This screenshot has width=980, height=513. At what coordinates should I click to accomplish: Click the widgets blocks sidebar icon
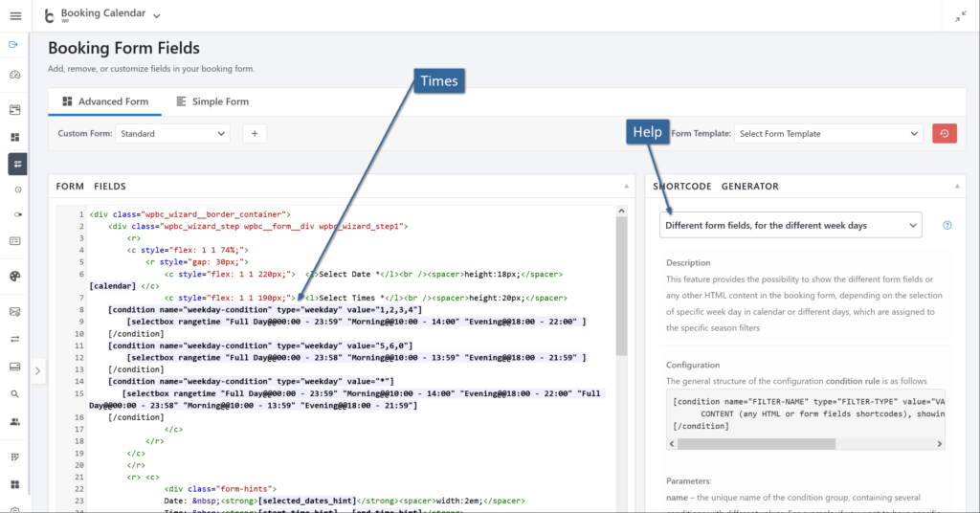point(15,484)
